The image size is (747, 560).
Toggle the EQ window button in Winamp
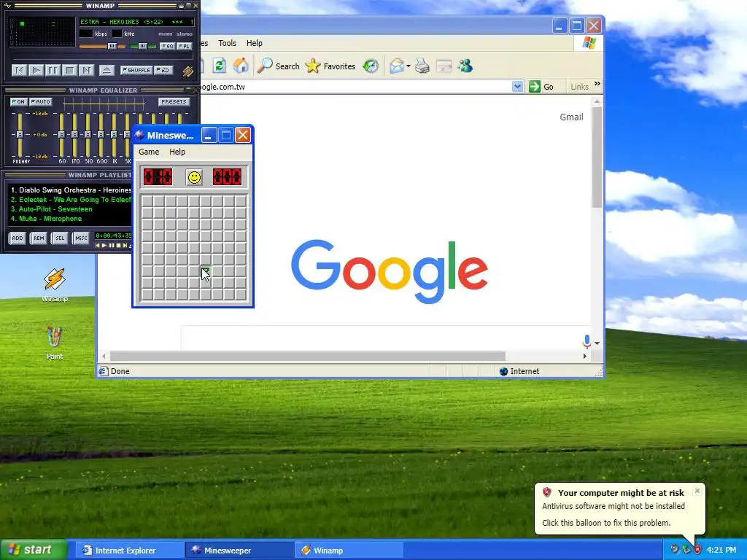tap(167, 46)
